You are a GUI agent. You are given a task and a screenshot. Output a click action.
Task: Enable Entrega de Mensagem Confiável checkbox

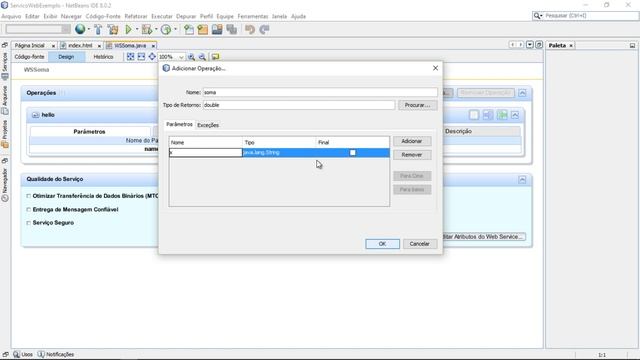[x=29, y=209]
